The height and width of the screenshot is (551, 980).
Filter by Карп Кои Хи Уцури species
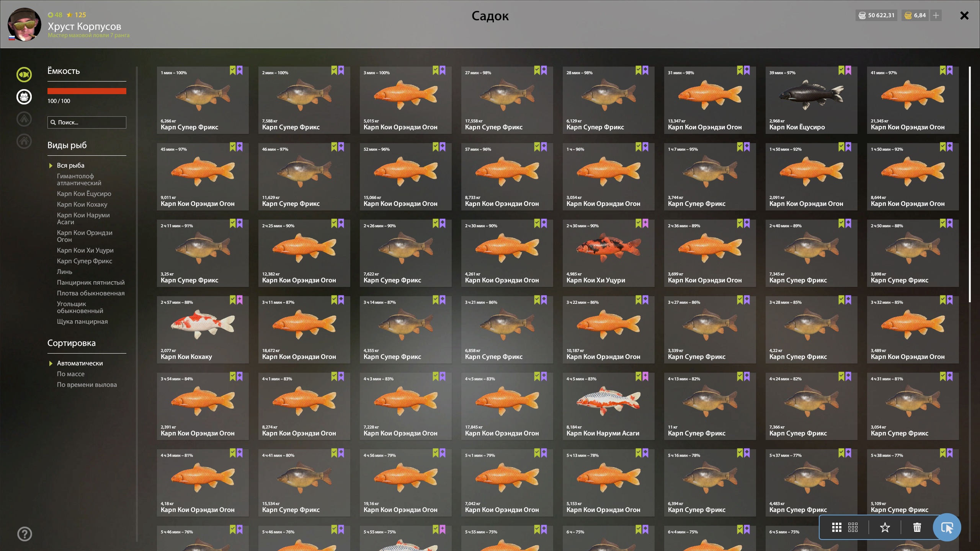click(85, 250)
